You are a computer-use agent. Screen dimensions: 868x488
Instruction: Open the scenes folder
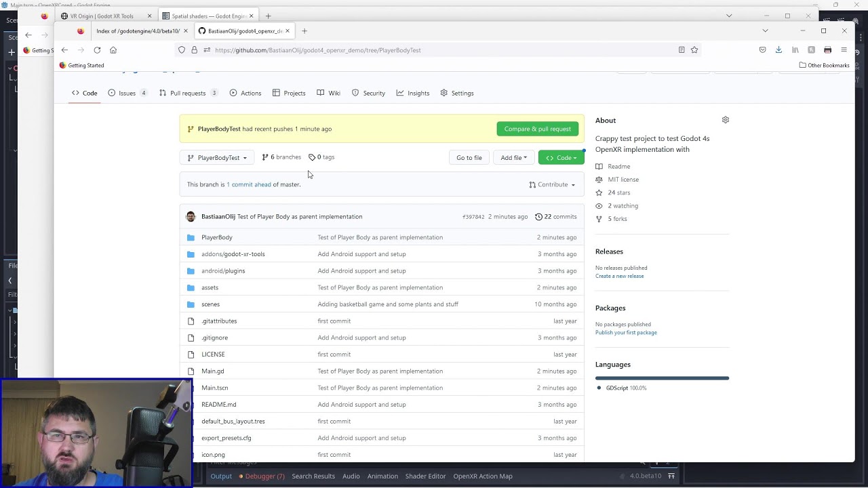click(210, 304)
